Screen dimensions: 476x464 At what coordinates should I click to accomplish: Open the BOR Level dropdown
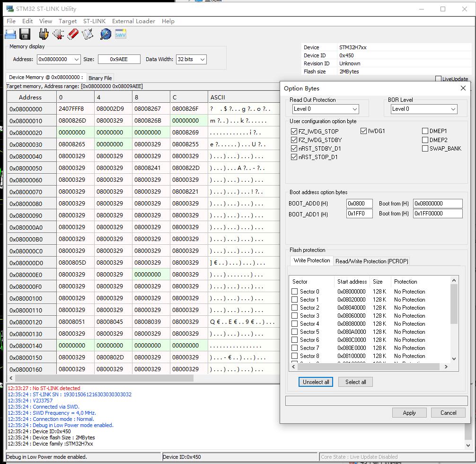coord(424,109)
